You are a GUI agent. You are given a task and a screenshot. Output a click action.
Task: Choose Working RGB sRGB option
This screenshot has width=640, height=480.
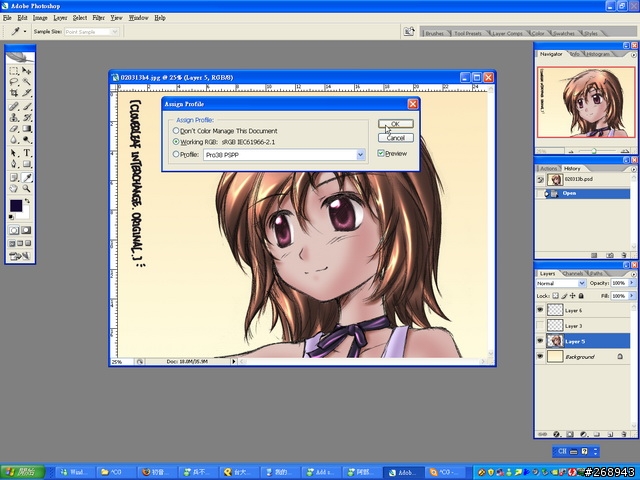click(x=176, y=142)
